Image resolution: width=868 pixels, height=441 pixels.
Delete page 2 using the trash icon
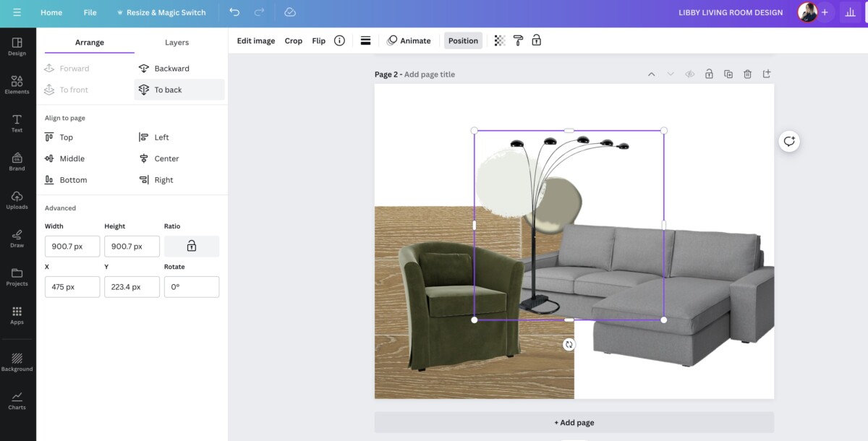(747, 74)
